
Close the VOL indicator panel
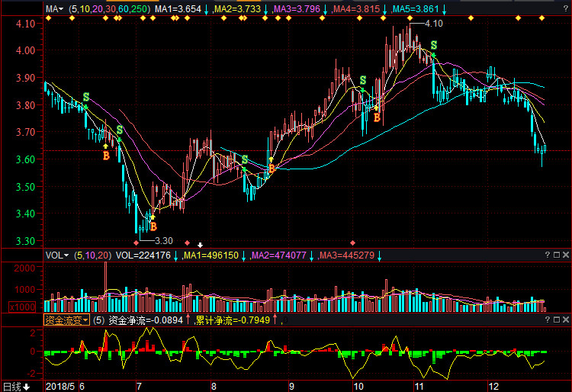tap(565, 255)
